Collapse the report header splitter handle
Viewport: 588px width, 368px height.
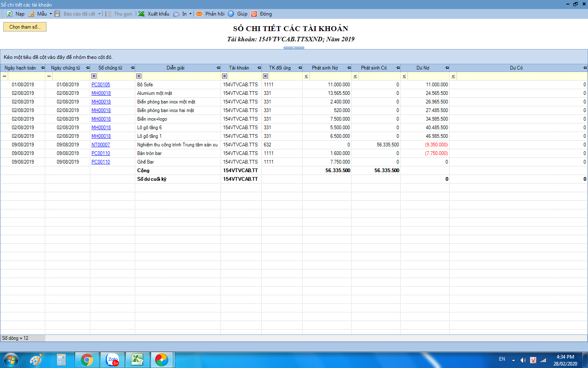294,48
